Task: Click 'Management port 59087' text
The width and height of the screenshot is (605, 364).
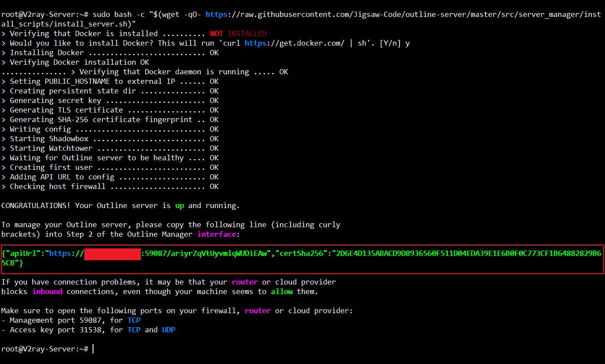Action: tap(56, 320)
